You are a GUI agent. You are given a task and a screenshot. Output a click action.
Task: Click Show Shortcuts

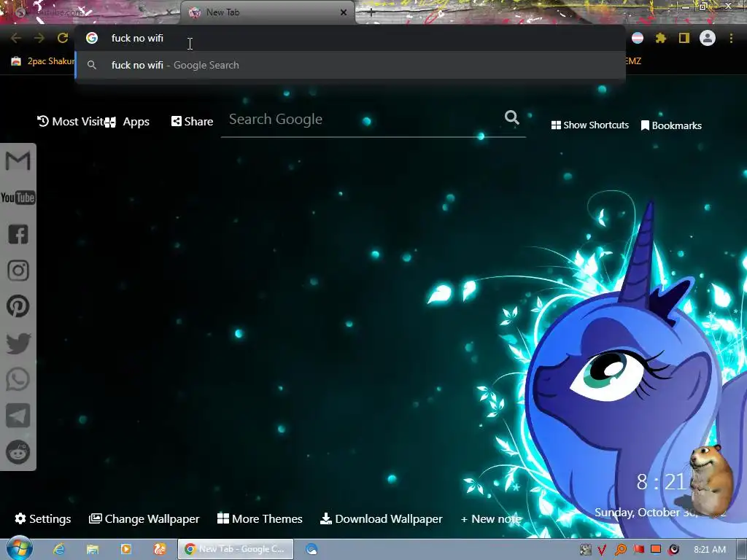[589, 125]
